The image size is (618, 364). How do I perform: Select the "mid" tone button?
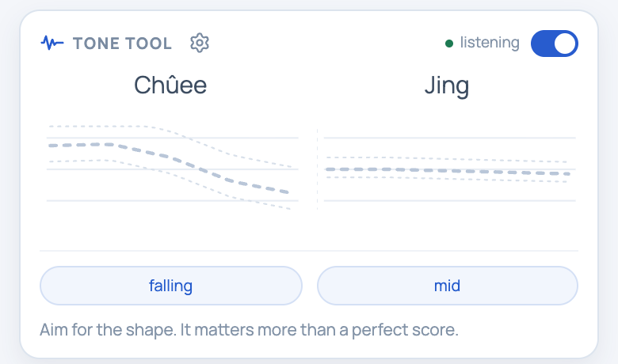pyautogui.click(x=448, y=286)
